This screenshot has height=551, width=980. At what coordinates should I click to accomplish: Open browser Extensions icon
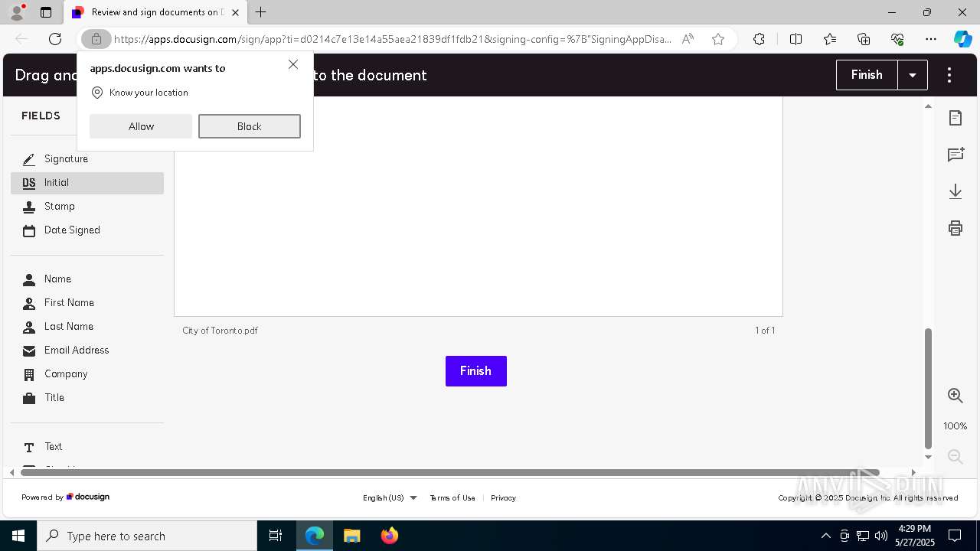tap(759, 39)
